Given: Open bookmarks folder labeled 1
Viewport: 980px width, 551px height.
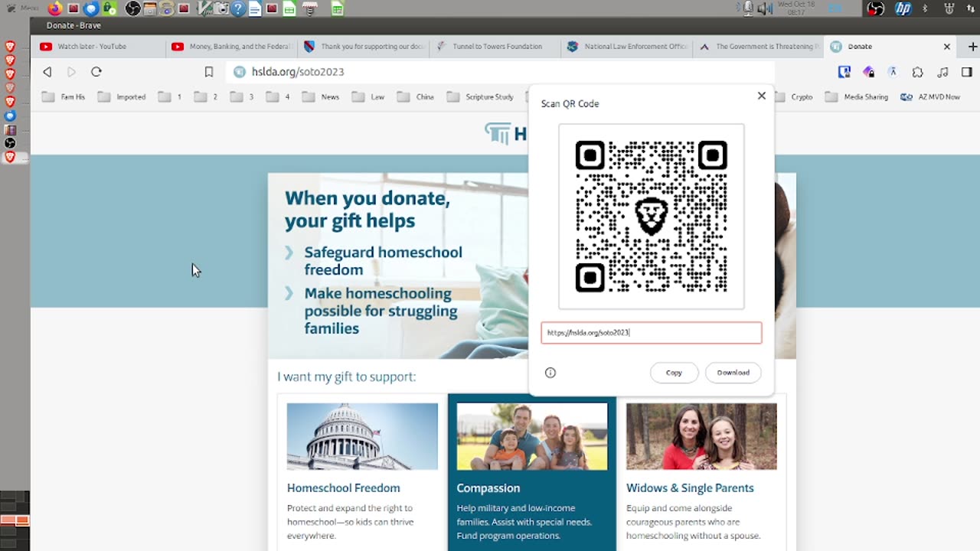Looking at the screenshot, I should [x=170, y=97].
